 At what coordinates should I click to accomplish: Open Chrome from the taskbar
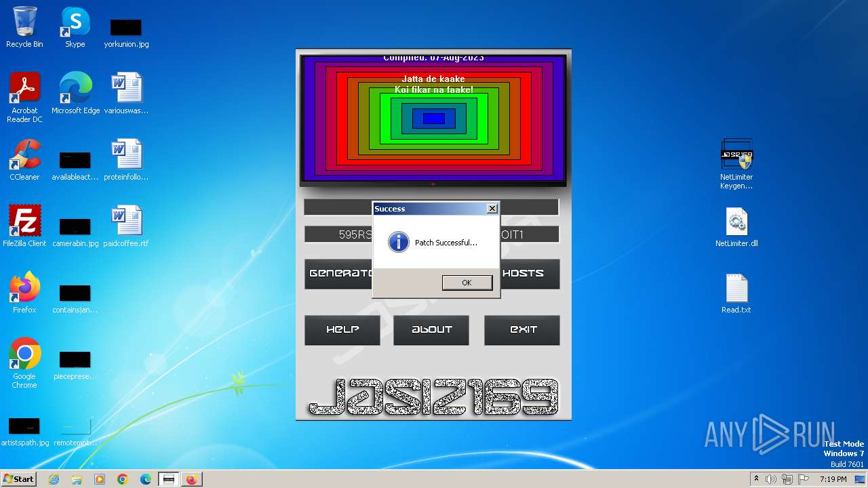click(123, 479)
